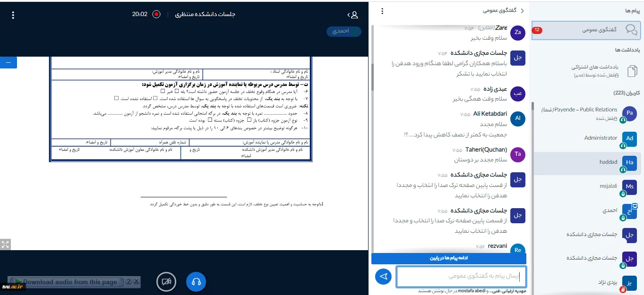Toggle the user list panel icon
644x295 pixels.
(x=352, y=15)
